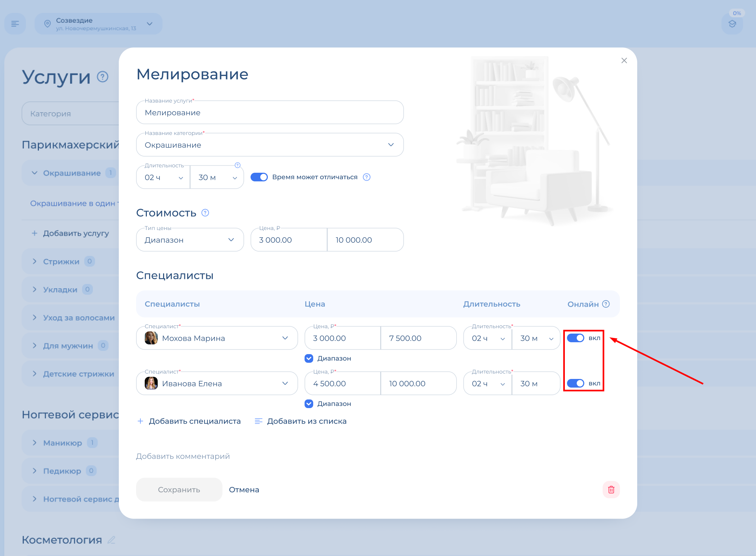756x556 pixels.
Task: Open Название категории dropdown Окрашивание
Action: tap(270, 145)
